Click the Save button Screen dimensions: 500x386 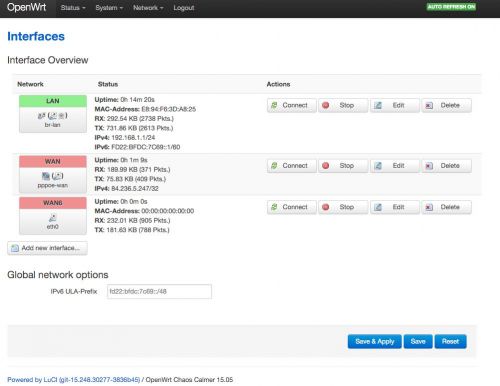(x=418, y=341)
